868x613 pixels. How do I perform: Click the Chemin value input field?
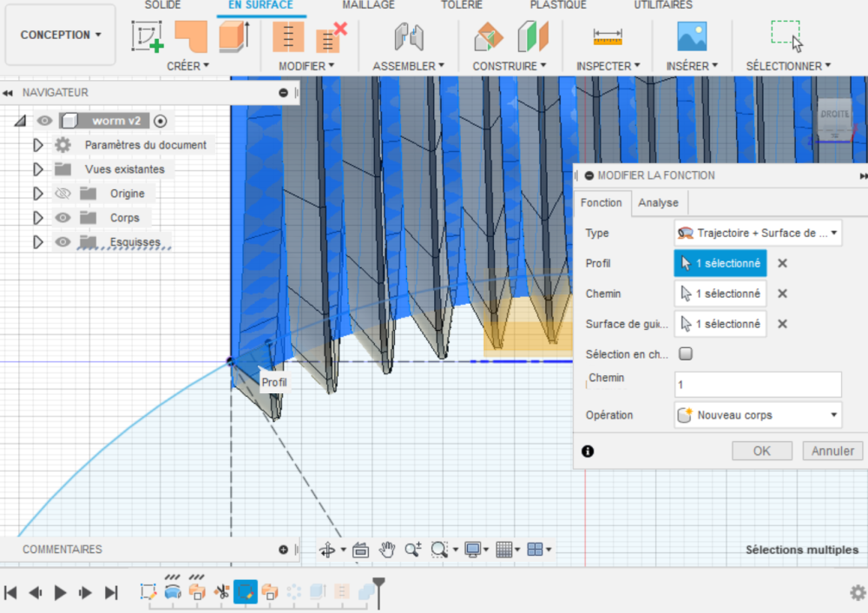[757, 384]
